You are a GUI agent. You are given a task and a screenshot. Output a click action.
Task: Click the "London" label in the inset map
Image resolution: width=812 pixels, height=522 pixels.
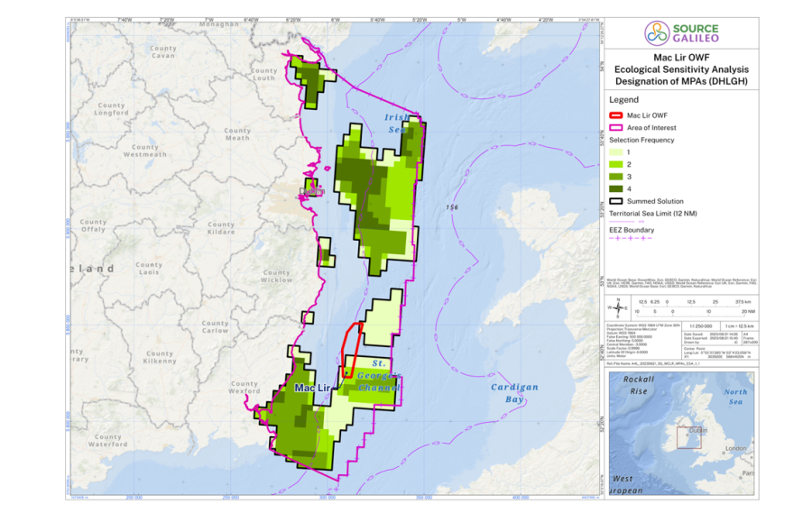point(736,449)
